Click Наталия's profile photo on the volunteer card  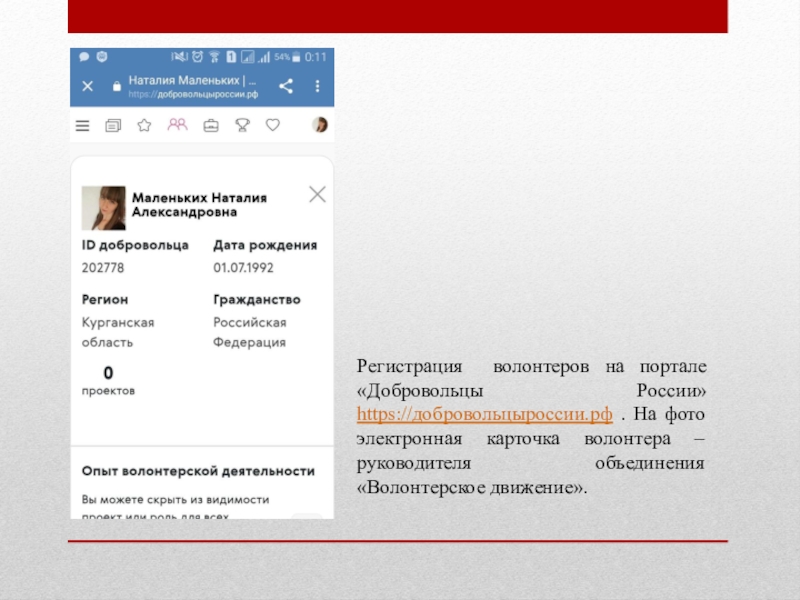(103, 207)
